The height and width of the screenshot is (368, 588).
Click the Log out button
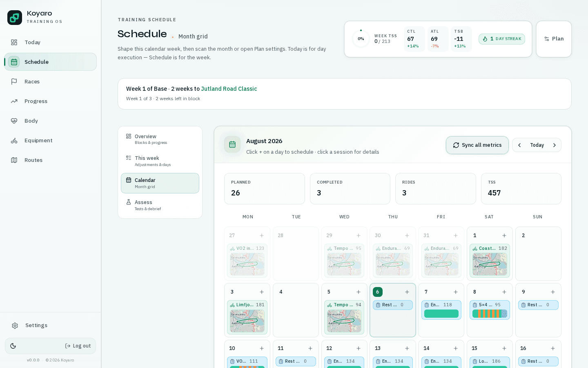pyautogui.click(x=78, y=346)
